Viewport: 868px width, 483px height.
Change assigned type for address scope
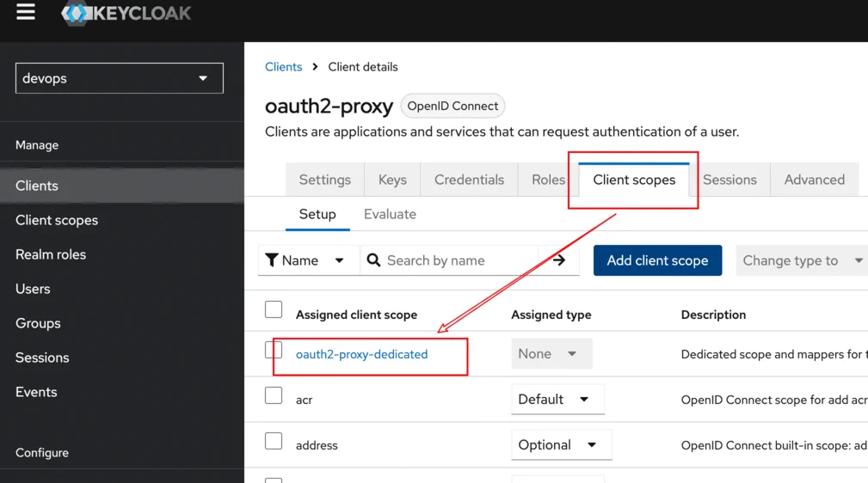561,445
